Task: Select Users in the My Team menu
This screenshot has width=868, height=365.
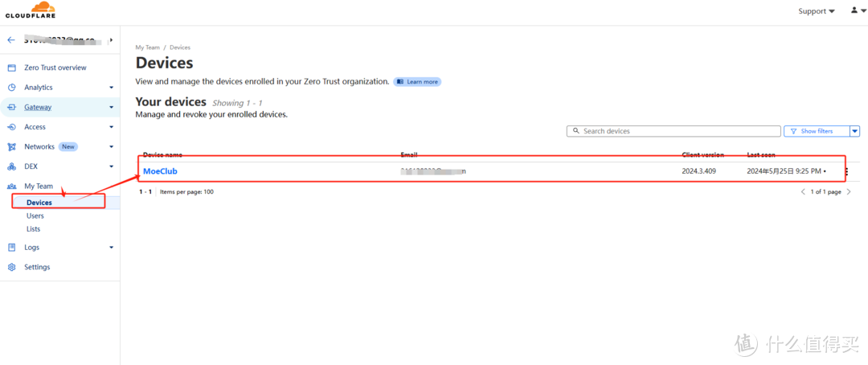Action: pos(35,216)
